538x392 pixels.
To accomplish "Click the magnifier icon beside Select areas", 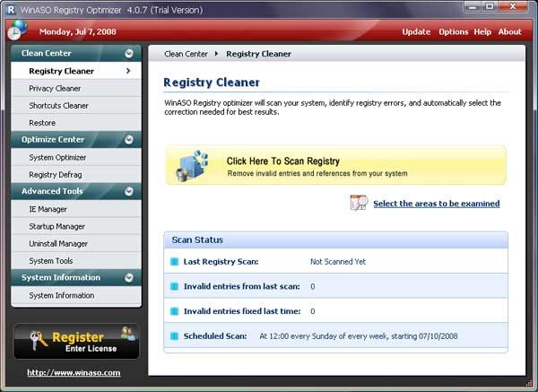I will [359, 203].
